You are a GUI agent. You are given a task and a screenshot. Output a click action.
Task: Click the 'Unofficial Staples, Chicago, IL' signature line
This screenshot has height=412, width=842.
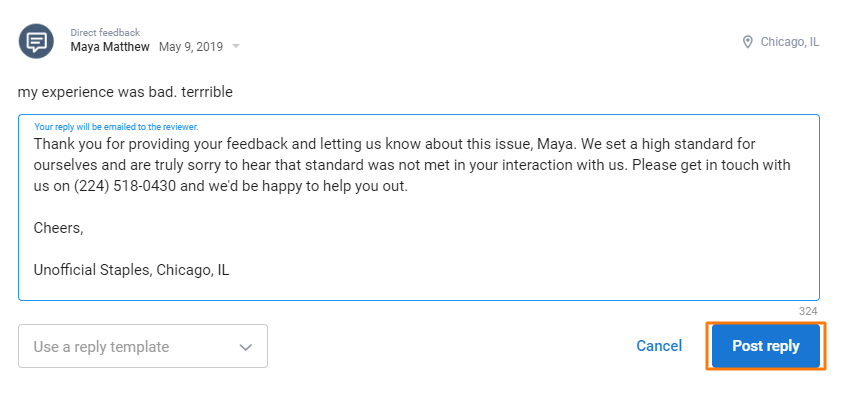(x=133, y=270)
